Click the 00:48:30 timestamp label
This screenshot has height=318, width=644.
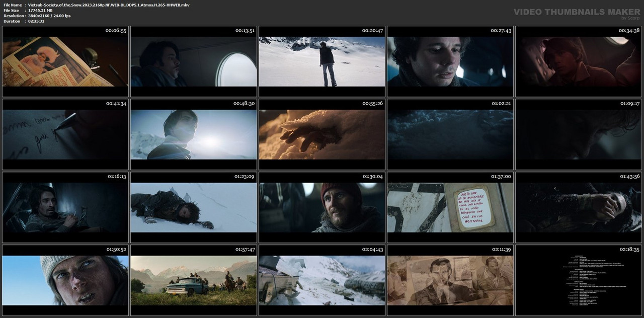click(244, 104)
